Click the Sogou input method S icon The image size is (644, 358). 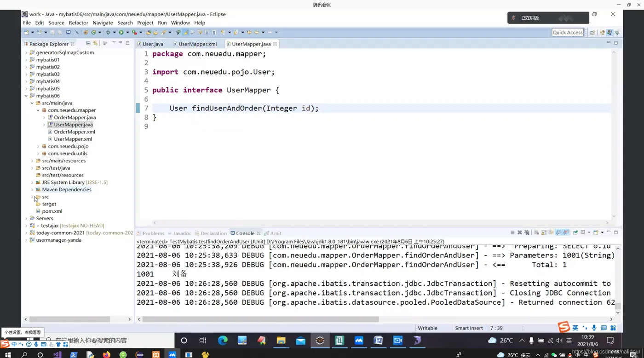(563, 327)
